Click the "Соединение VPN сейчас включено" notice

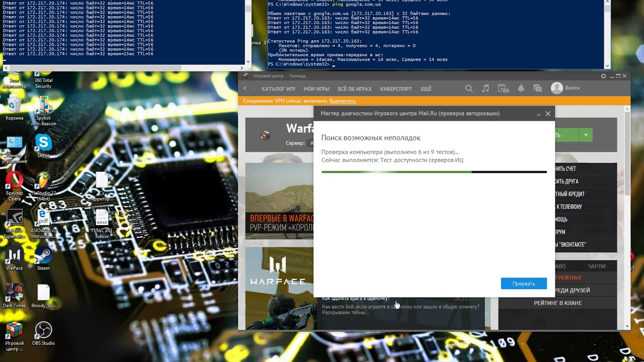click(x=286, y=101)
